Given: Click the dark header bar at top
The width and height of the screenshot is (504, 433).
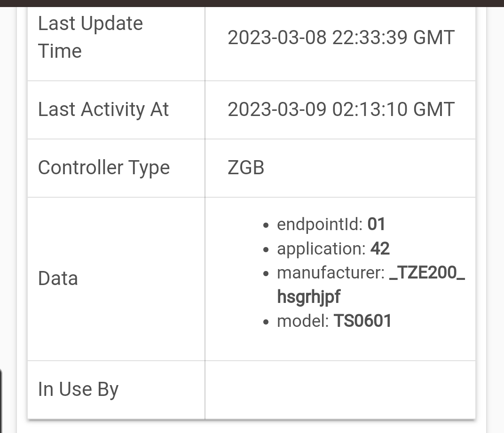Looking at the screenshot, I should (252, 3).
